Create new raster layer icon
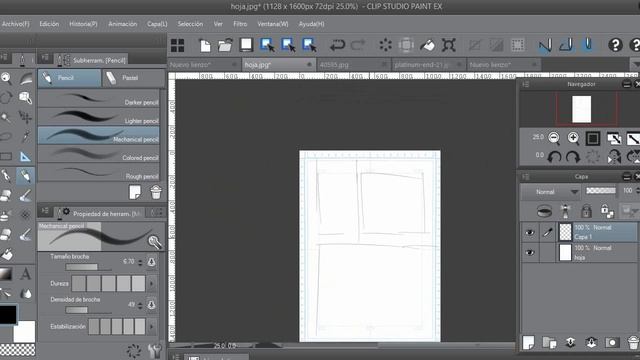 [529, 342]
